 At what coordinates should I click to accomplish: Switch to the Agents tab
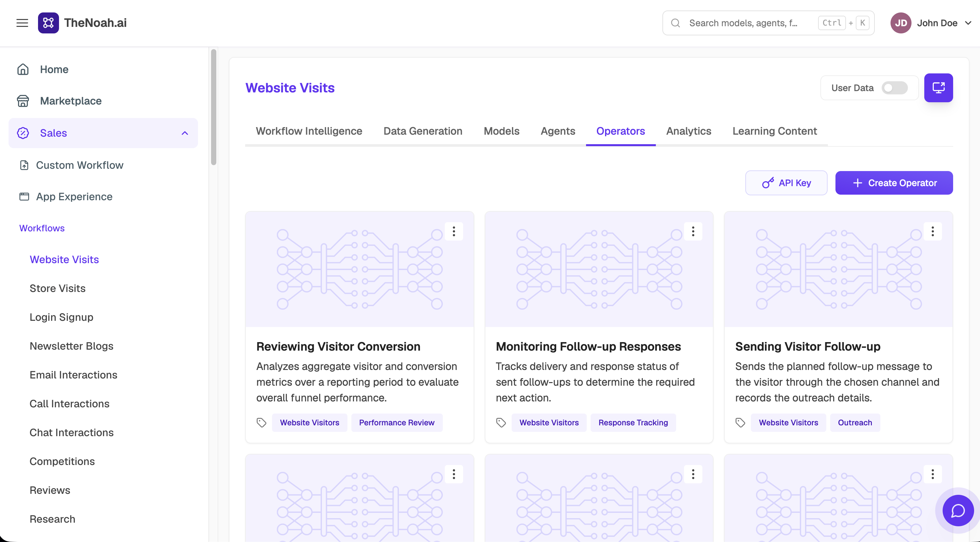pos(558,131)
